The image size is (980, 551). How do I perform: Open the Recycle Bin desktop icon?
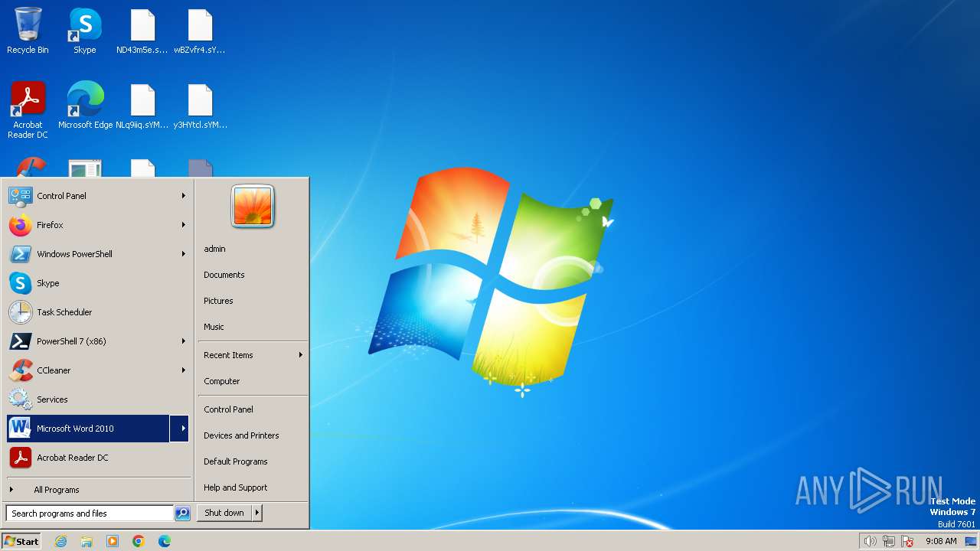28,31
